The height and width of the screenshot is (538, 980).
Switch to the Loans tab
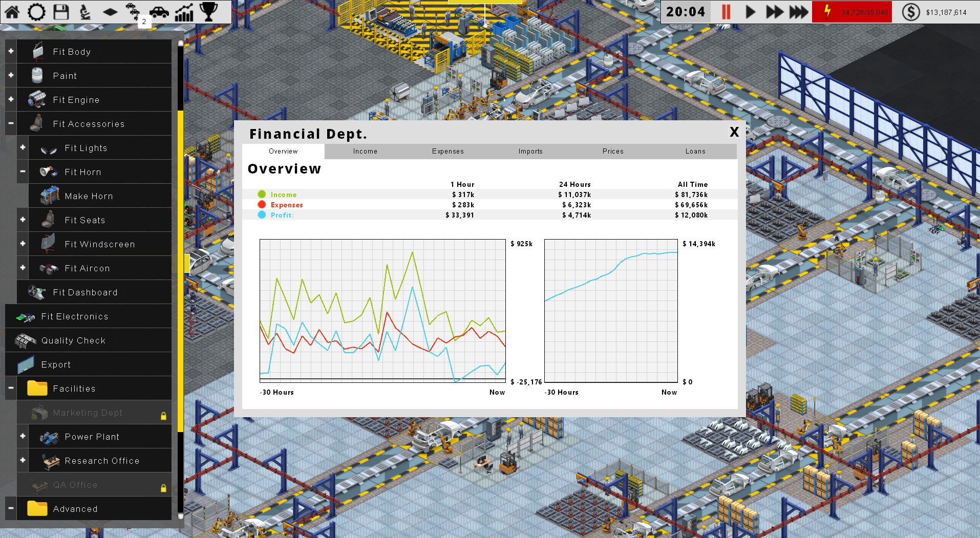(695, 151)
